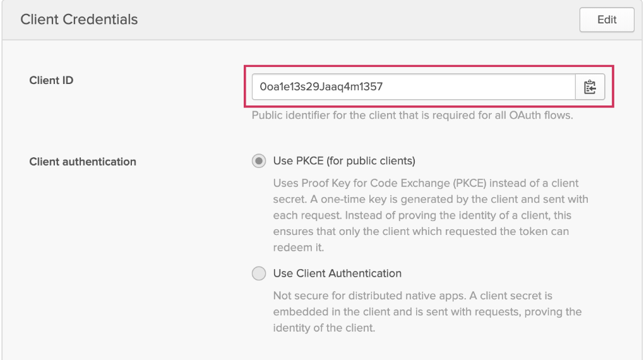
Task: Click the Client Credentials section heading
Action: (79, 20)
